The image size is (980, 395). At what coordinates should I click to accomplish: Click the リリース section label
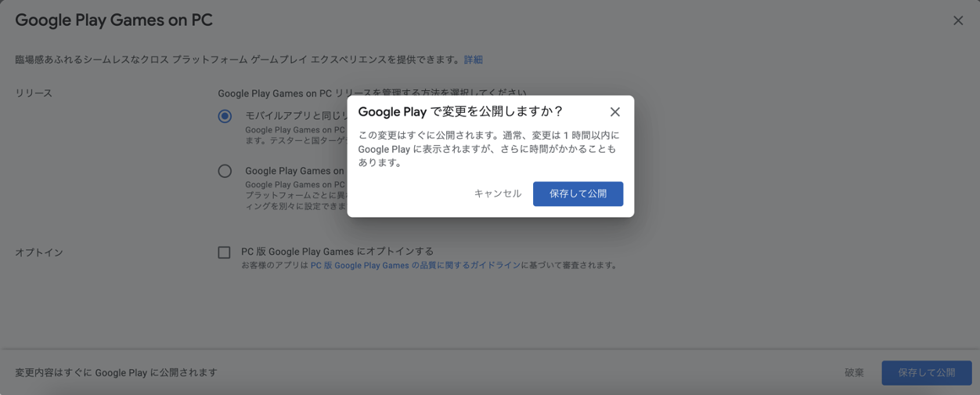(34, 93)
